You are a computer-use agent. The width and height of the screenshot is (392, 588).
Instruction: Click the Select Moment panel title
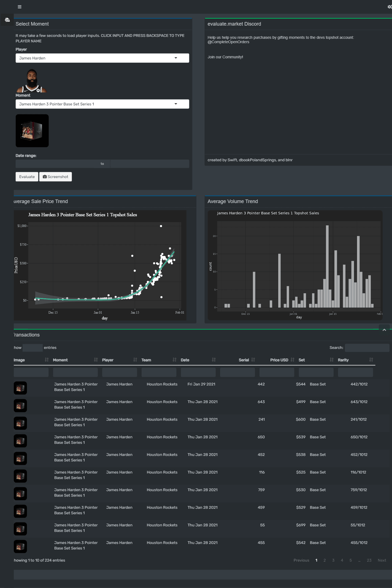(32, 24)
